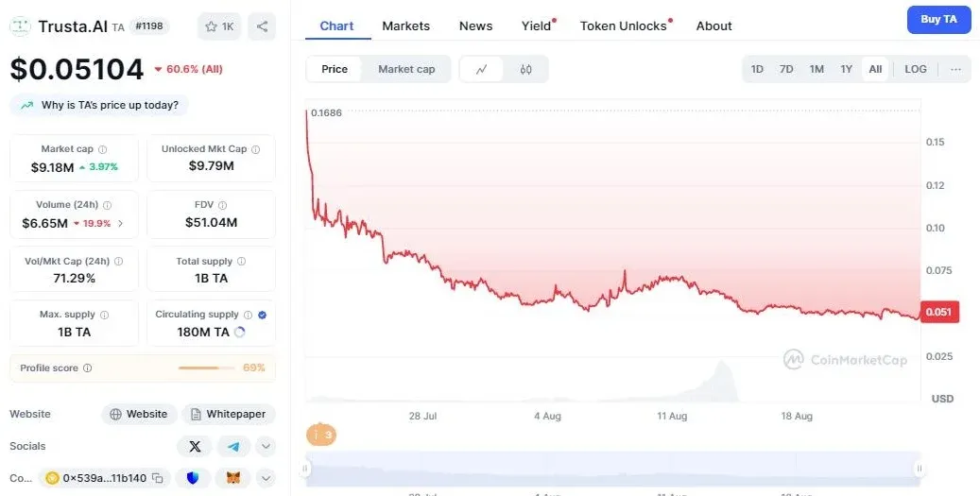This screenshot has height=496, width=980.
Task: Open the Telegram social link
Action: 233,446
